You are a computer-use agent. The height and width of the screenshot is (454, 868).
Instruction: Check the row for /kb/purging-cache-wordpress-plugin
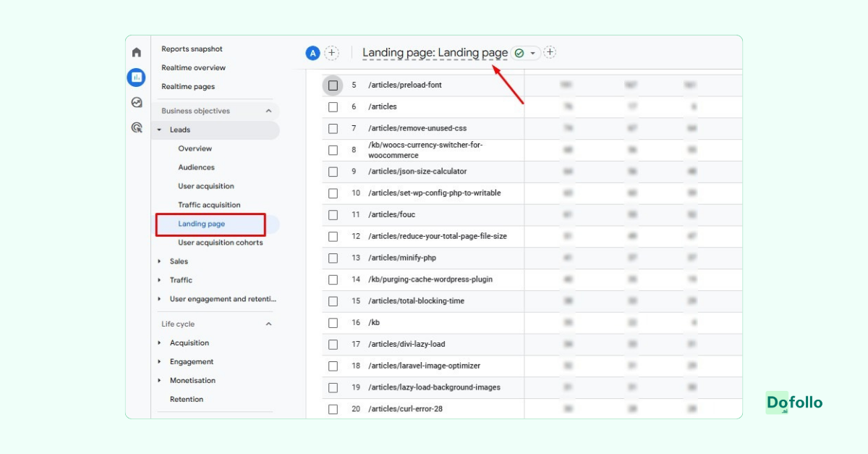[x=333, y=279]
